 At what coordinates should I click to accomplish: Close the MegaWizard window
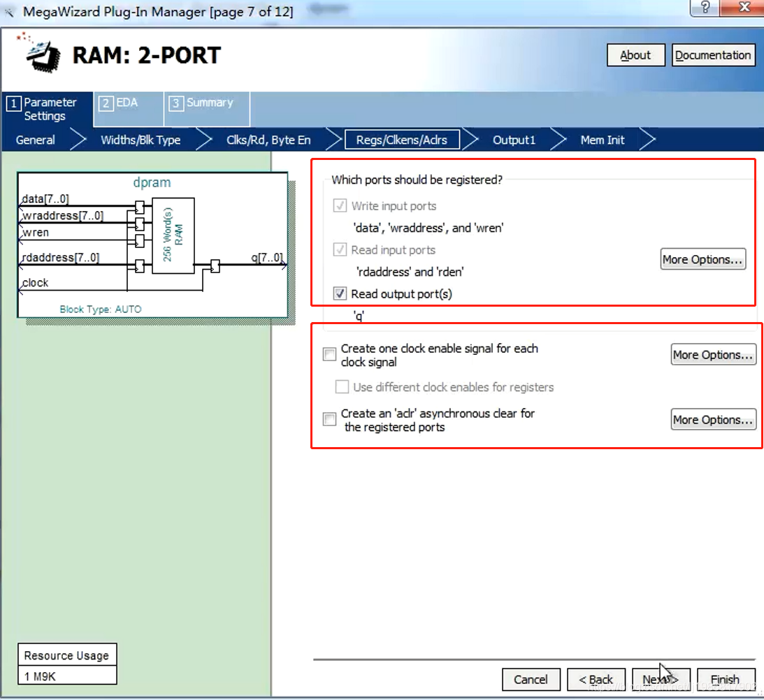tap(744, 7)
